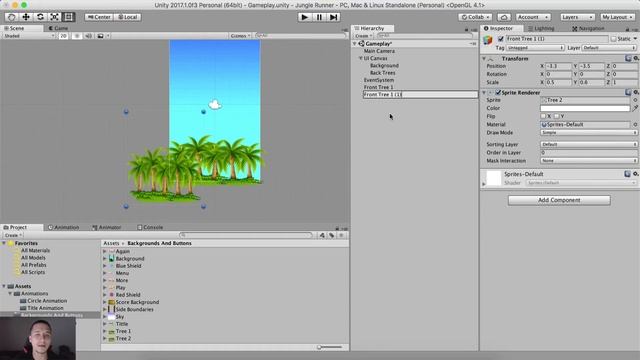Open Sprites-Default material gear menu
640x360 pixels.
tap(636, 174)
